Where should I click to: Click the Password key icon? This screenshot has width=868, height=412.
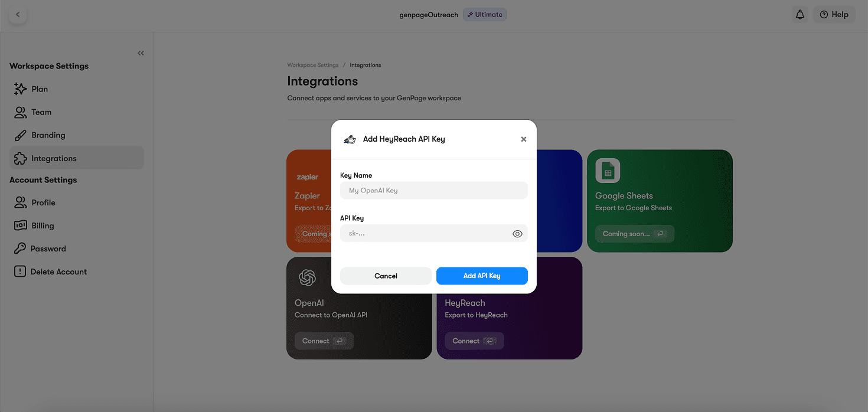click(x=20, y=248)
